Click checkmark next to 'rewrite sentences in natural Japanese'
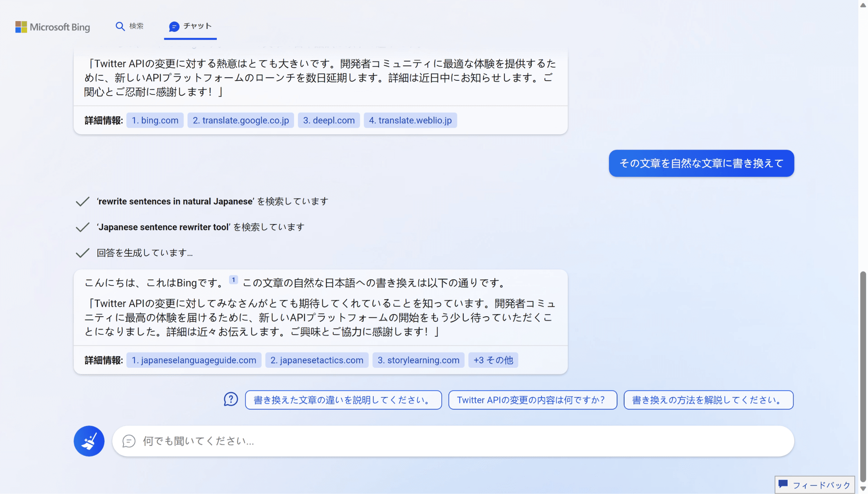Screen dimensions: 868x494 (x=82, y=201)
